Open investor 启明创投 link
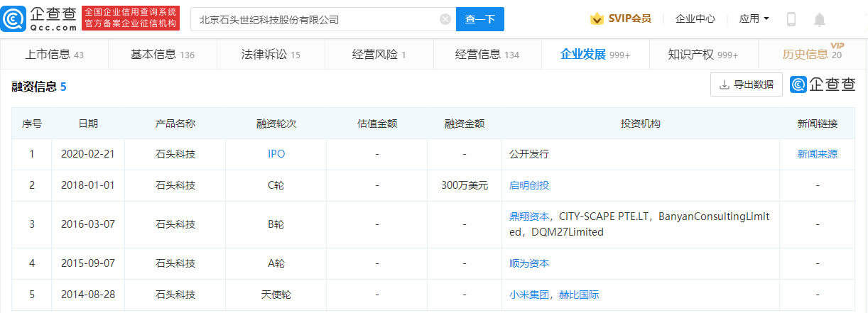Screen dimensions: 868x313 [529, 185]
